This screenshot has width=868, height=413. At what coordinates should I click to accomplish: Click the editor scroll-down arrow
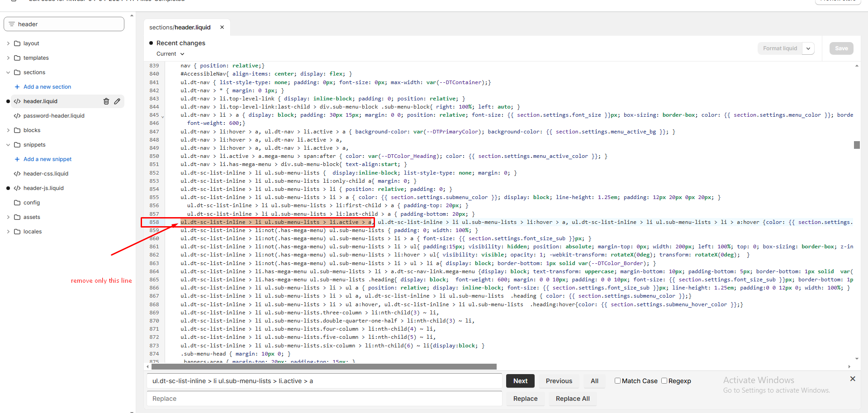(x=857, y=359)
